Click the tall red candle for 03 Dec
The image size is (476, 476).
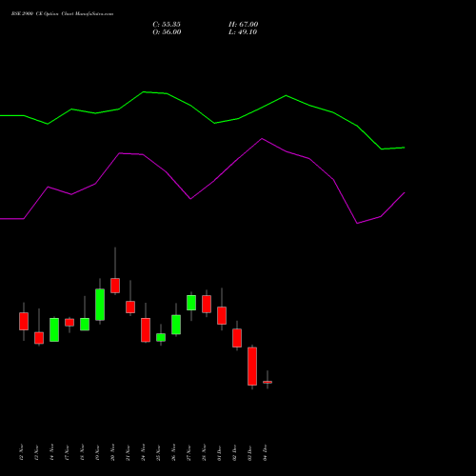[252, 367]
